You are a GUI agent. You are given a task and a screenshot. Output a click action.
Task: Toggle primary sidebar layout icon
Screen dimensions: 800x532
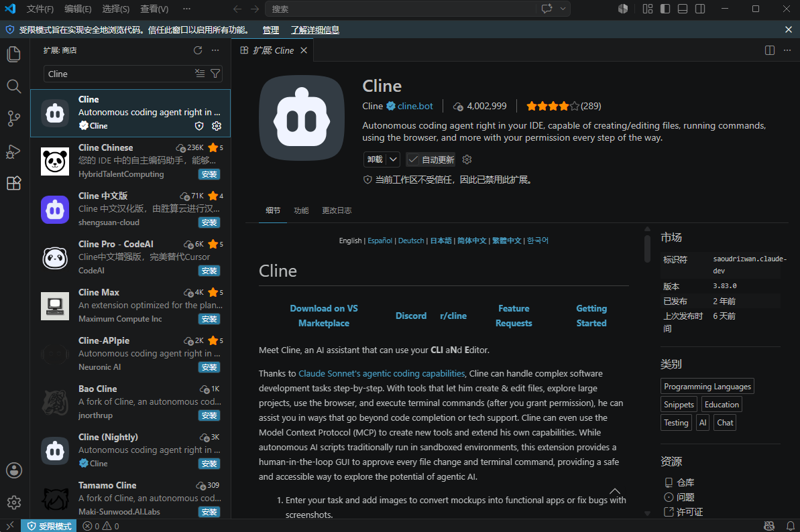pos(665,9)
